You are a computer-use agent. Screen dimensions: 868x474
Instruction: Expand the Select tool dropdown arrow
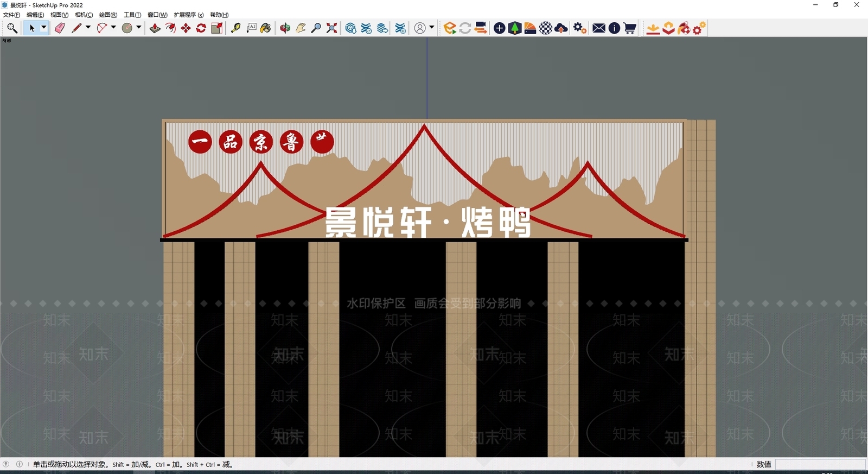tap(44, 28)
